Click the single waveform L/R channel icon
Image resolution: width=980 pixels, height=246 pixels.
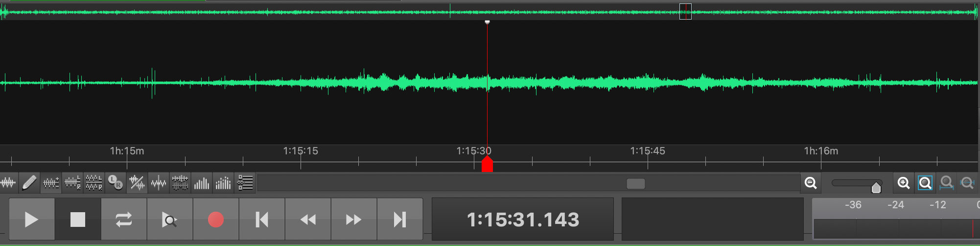click(72, 183)
